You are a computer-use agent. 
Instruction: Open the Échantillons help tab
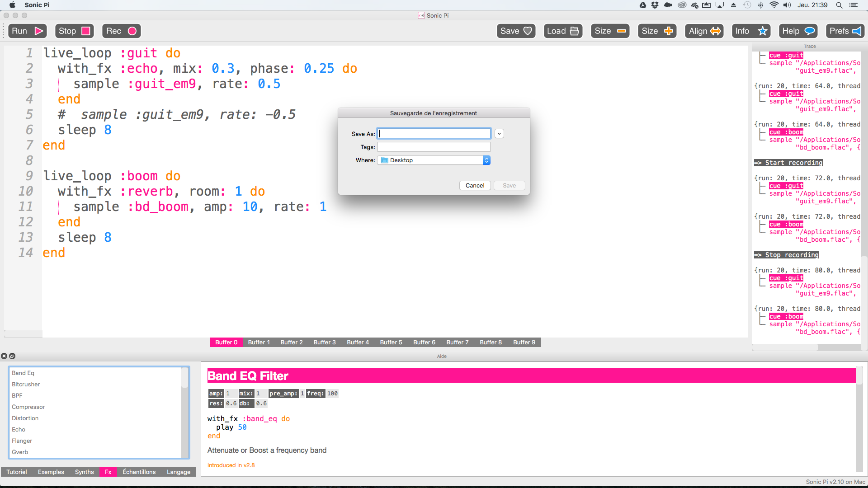click(139, 472)
